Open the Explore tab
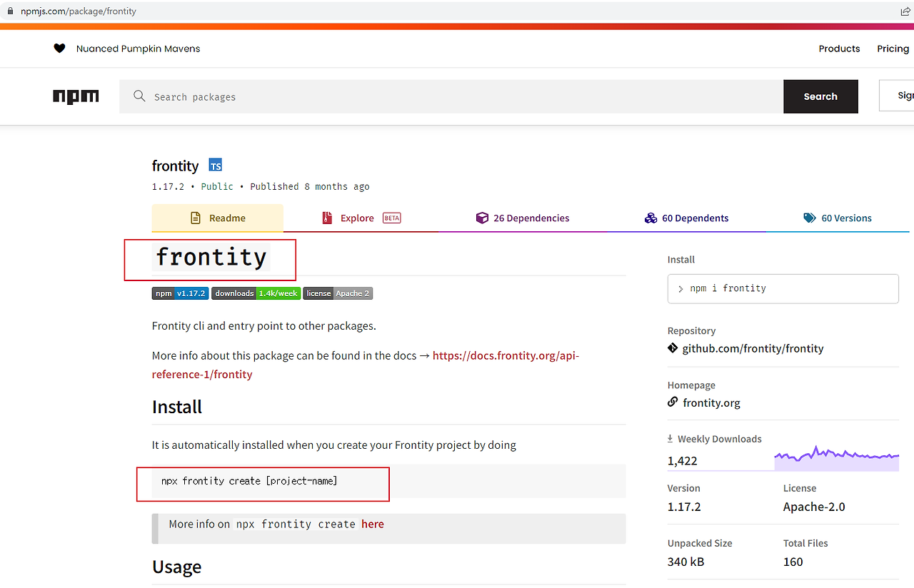This screenshot has height=588, width=914. pos(361,218)
